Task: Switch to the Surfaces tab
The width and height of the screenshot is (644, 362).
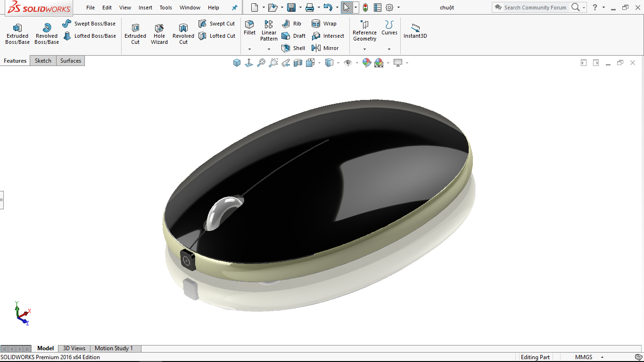Action: [x=71, y=61]
